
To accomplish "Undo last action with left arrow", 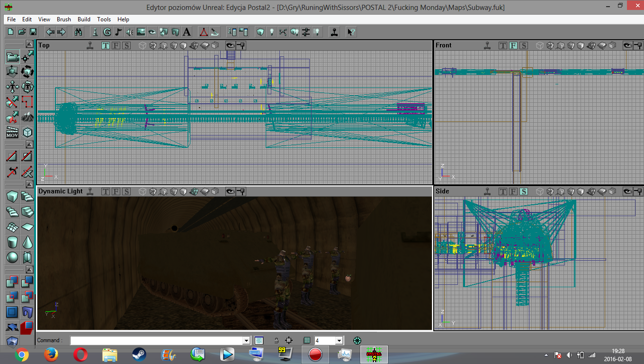I will coord(50,32).
